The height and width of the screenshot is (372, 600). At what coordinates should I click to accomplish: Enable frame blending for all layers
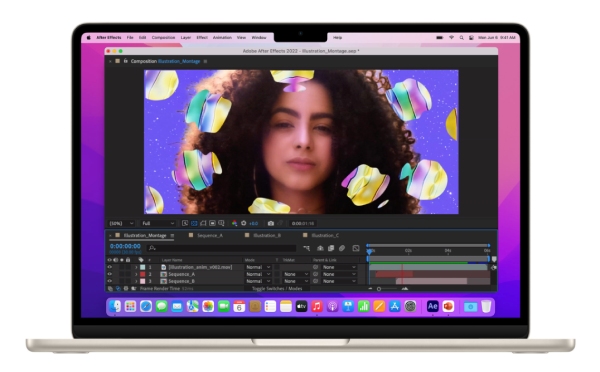coord(331,248)
